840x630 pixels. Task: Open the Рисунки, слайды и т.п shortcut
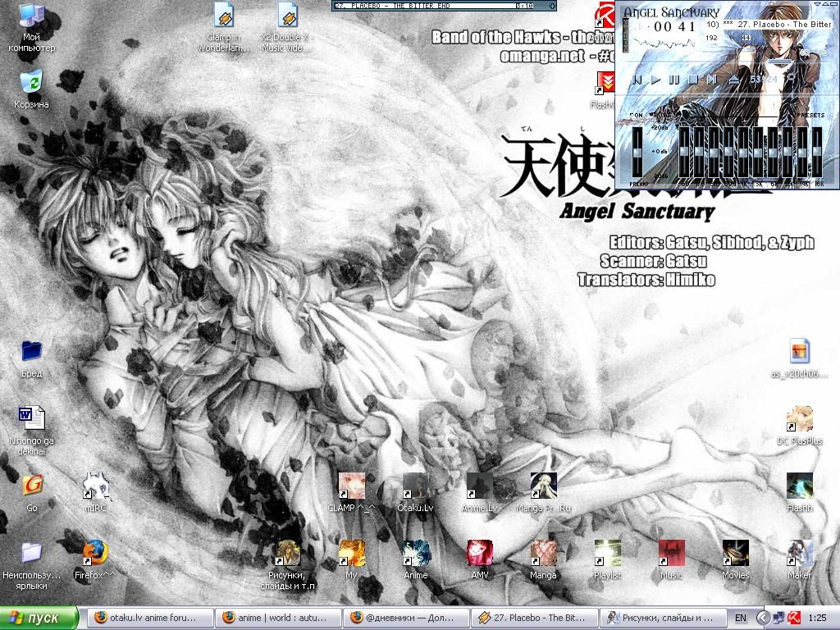coord(287,566)
